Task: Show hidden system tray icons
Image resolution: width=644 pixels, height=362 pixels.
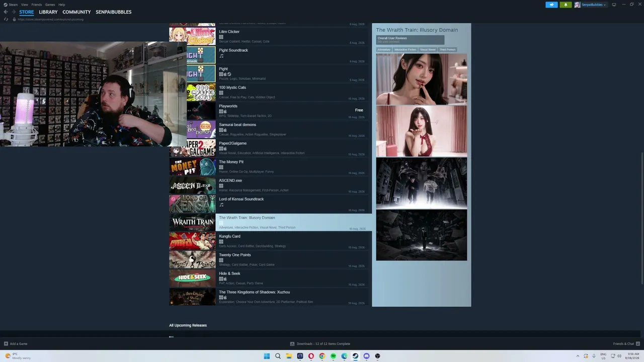Action: (x=578, y=356)
